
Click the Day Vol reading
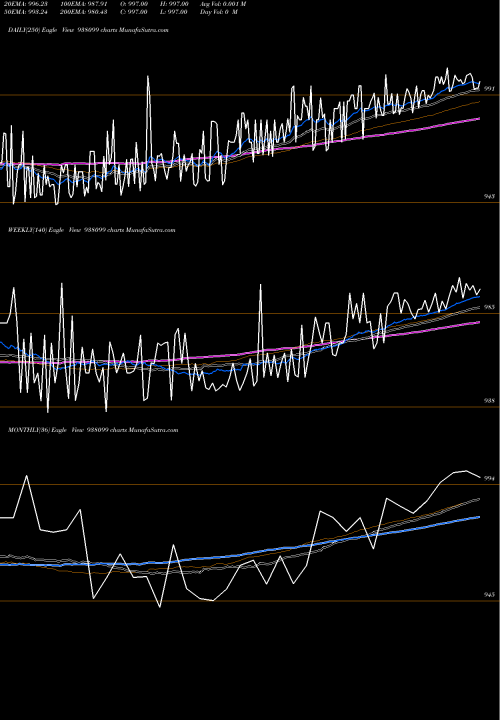[x=219, y=12]
